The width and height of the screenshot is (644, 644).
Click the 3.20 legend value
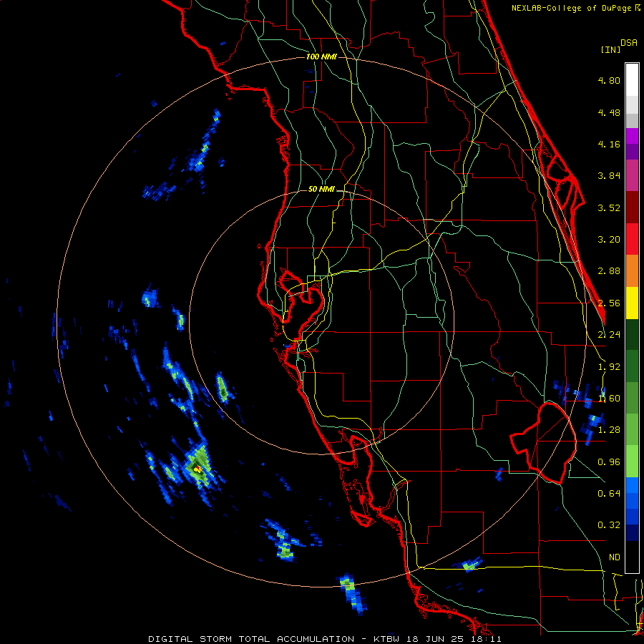point(609,240)
